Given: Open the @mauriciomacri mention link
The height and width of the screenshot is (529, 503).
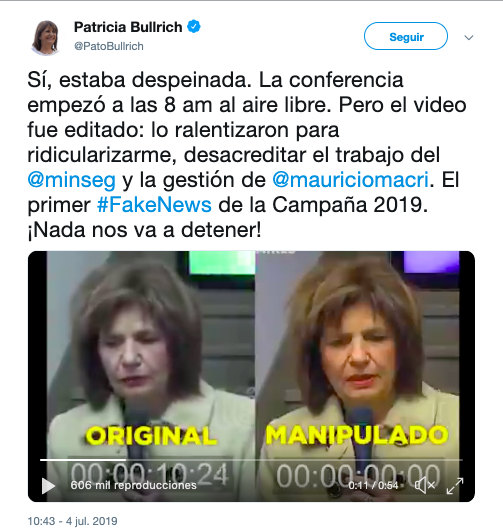Looking at the screenshot, I should point(350,179).
